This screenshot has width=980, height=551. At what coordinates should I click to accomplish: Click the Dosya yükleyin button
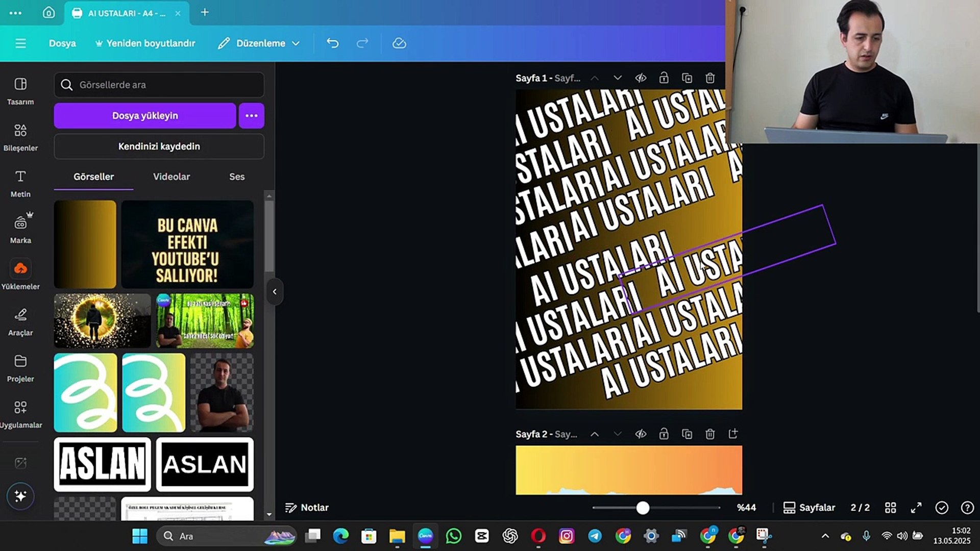coord(144,115)
